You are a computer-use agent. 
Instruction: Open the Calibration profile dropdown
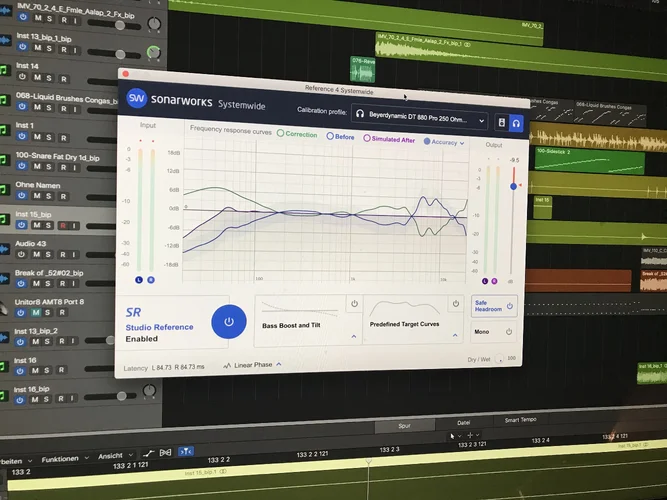click(419, 115)
